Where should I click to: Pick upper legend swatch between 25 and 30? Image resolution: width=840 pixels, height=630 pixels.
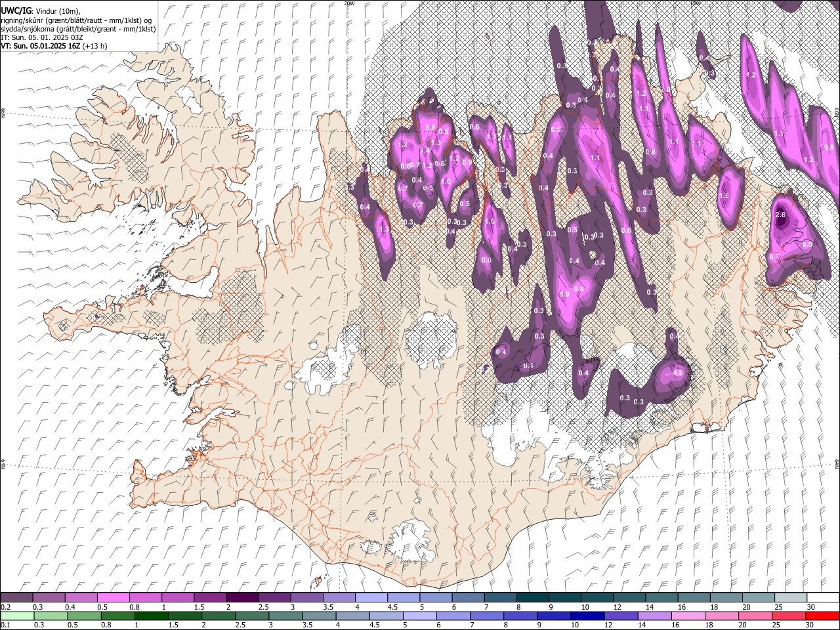click(x=791, y=598)
